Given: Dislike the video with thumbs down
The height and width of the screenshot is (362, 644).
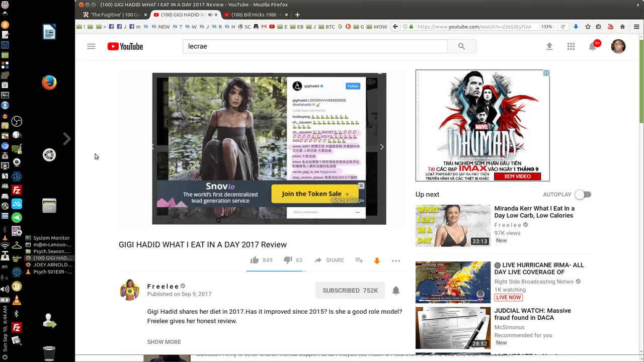Looking at the screenshot, I should (288, 260).
